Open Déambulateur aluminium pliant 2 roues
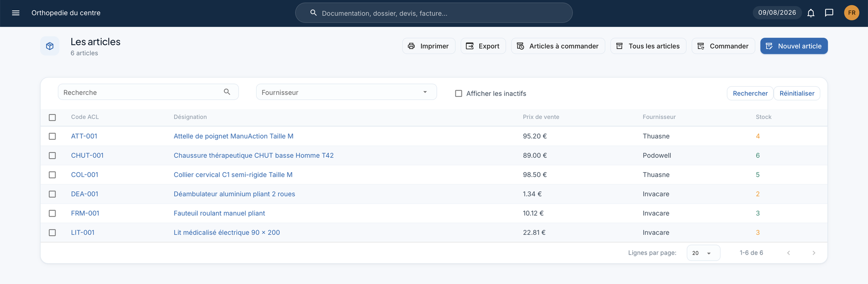 click(x=234, y=194)
